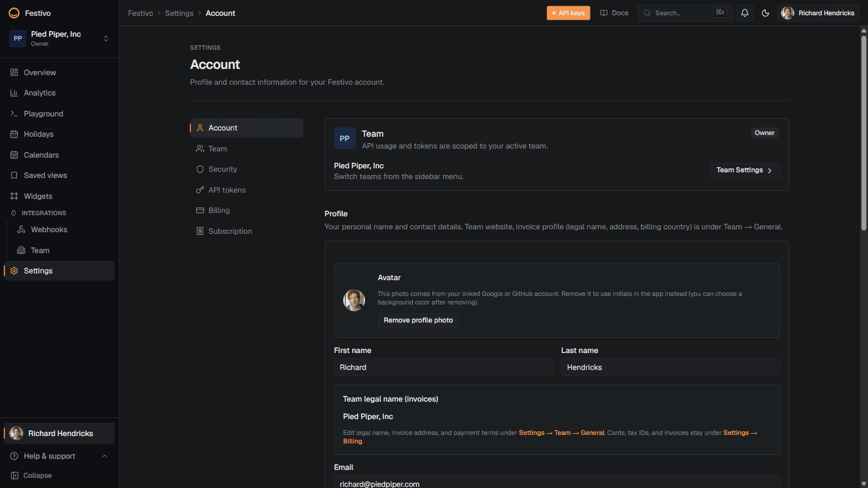Select the Account settings tab
The width and height of the screenshot is (868, 488).
(x=246, y=128)
